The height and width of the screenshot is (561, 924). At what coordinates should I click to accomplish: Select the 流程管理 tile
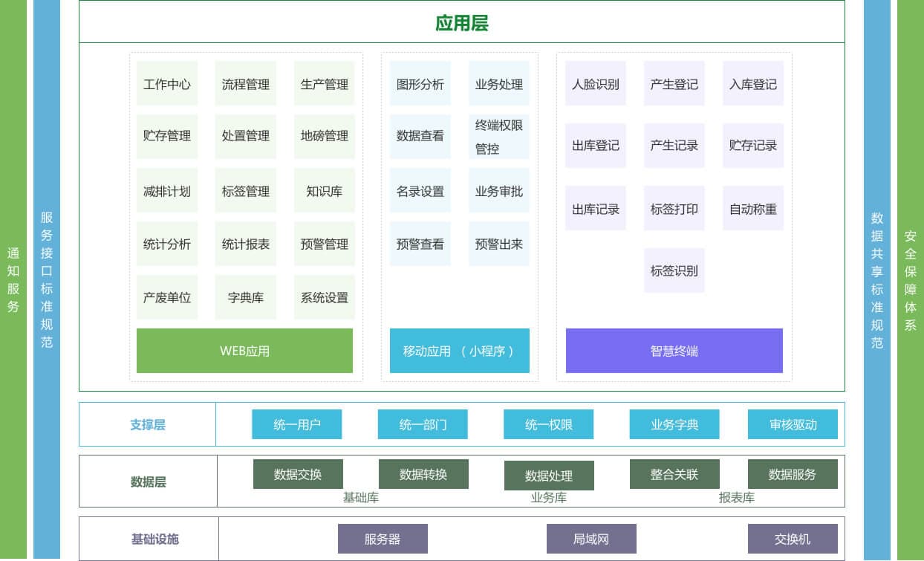pyautogui.click(x=245, y=84)
